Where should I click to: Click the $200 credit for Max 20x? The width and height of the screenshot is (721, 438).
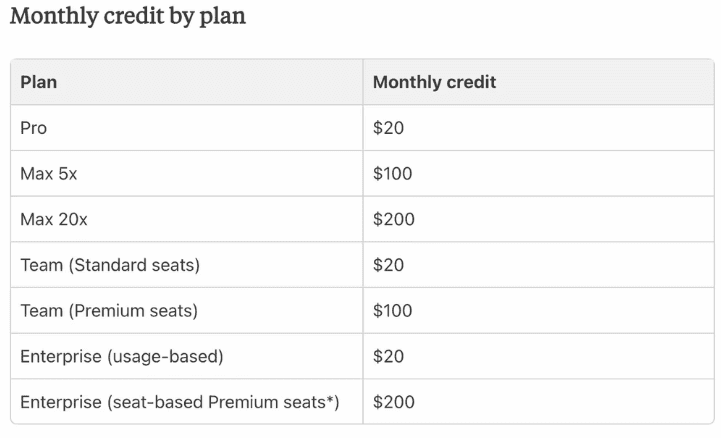coord(394,219)
